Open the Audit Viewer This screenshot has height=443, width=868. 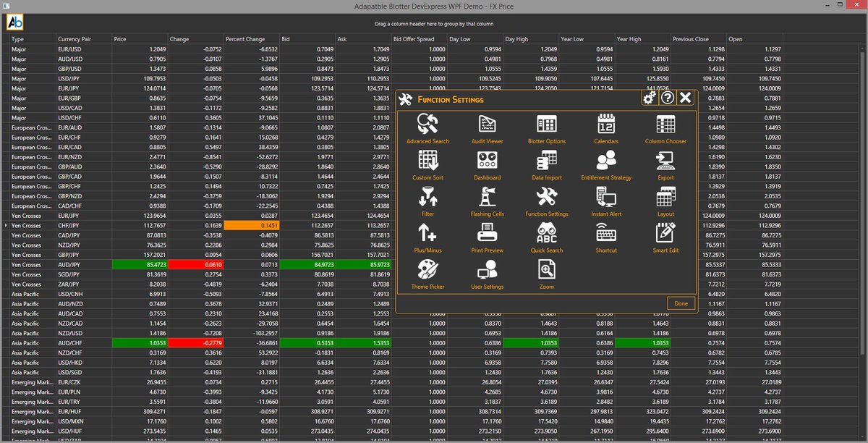[x=487, y=127]
